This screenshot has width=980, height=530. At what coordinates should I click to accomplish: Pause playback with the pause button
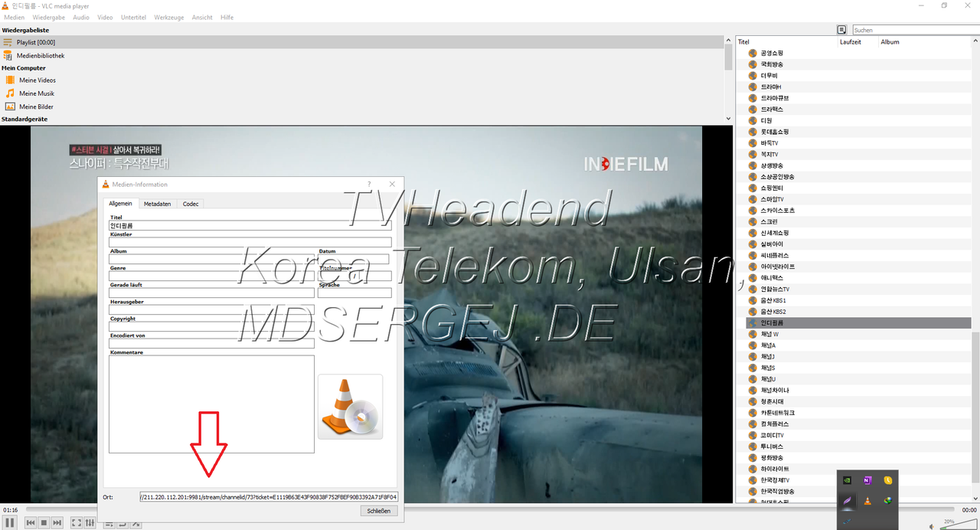coord(10,522)
